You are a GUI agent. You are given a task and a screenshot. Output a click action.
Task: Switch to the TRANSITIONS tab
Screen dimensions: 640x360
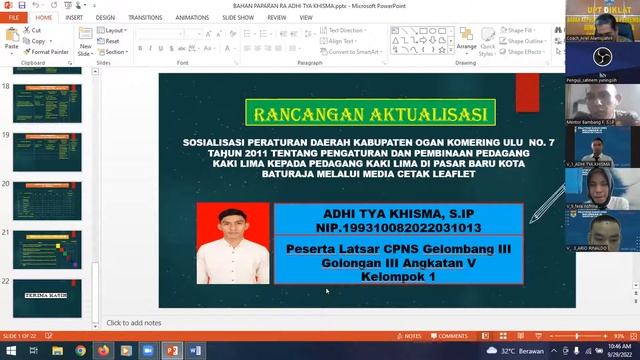pyautogui.click(x=145, y=18)
